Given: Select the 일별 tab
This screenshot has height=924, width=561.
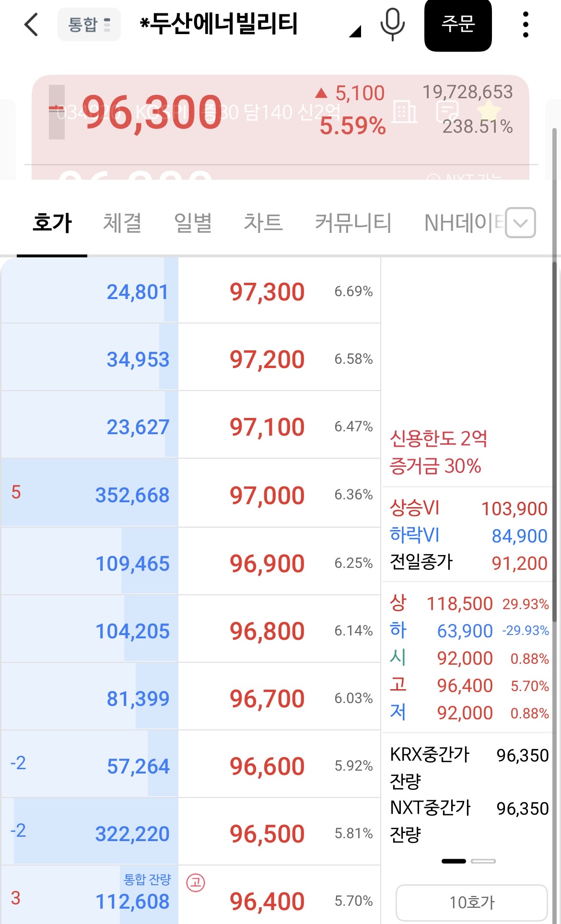Looking at the screenshot, I should click(x=193, y=223).
